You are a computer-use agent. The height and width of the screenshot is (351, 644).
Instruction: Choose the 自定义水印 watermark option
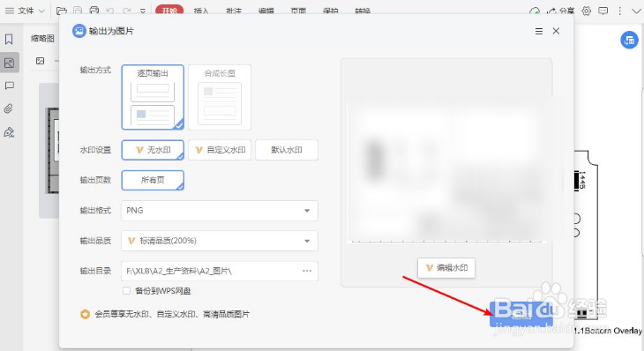(x=220, y=150)
